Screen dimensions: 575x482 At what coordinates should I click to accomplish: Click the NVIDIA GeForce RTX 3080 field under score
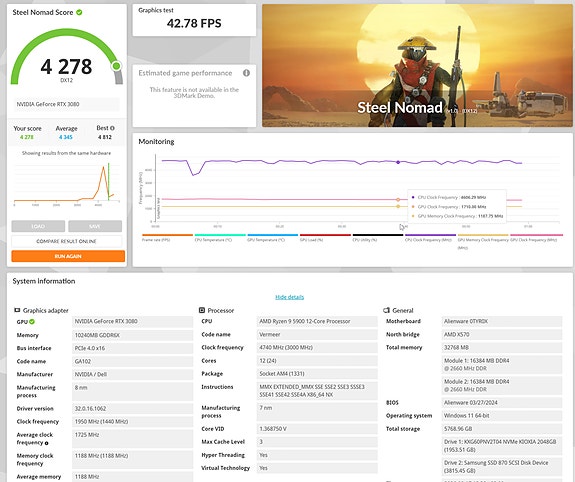pyautogui.click(x=66, y=104)
